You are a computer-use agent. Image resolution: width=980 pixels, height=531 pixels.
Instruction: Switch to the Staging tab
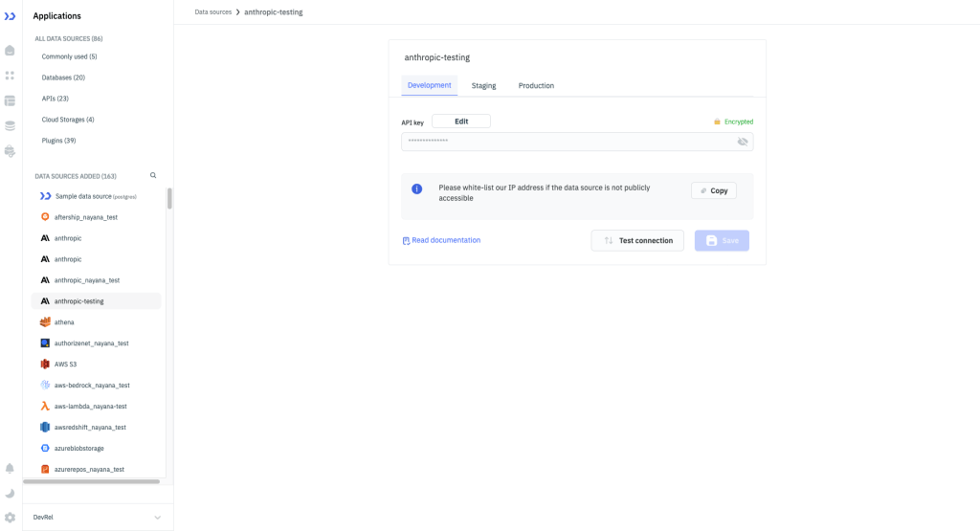click(x=483, y=85)
